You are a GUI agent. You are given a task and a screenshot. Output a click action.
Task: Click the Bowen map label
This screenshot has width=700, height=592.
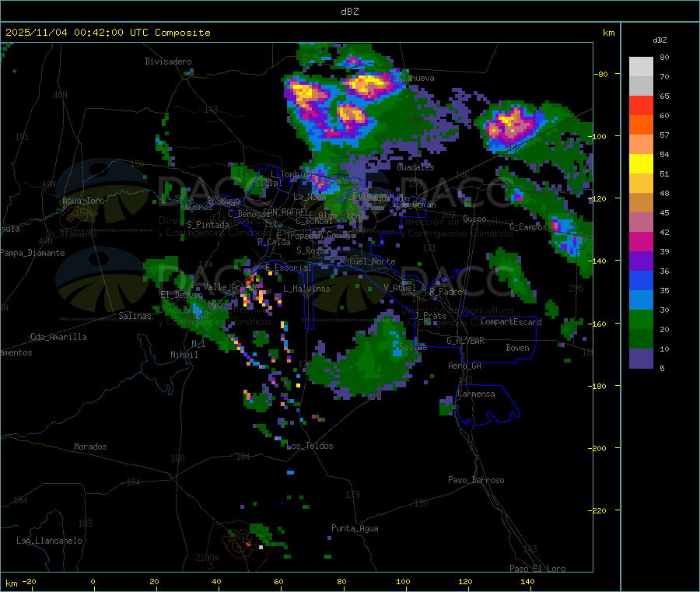[517, 348]
